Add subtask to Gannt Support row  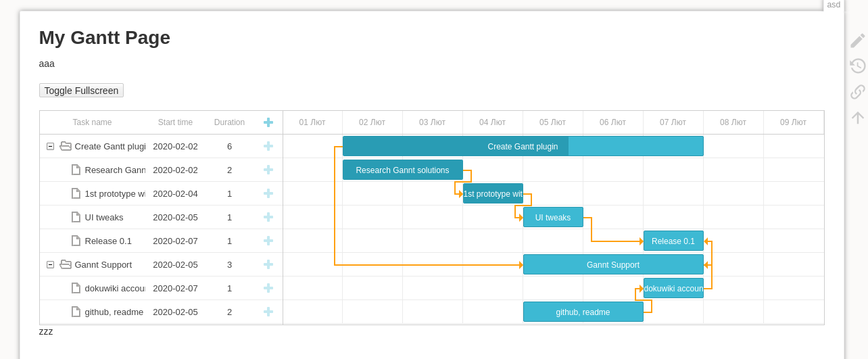(x=268, y=264)
